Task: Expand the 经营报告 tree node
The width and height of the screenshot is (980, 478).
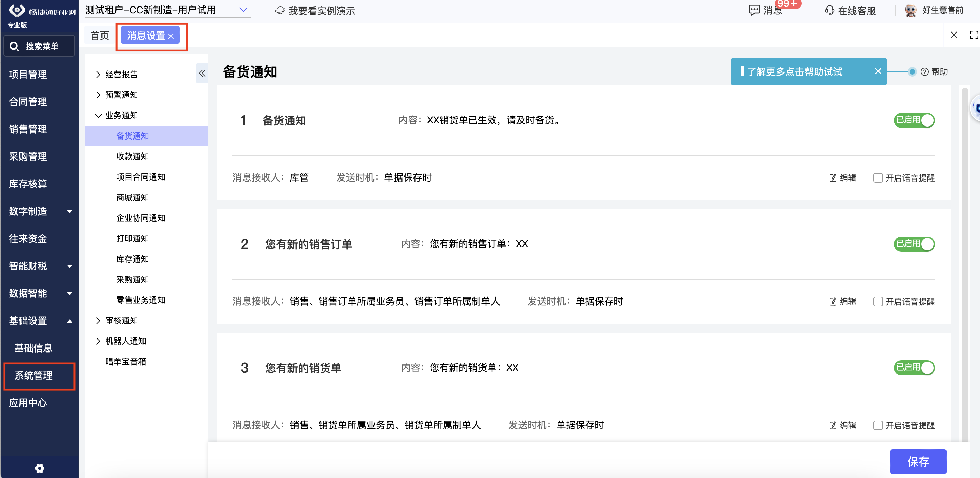Action: coord(98,74)
